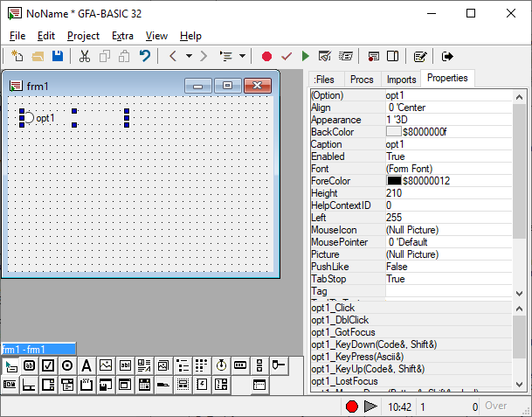Click the properties list scroll-down arrow
The image size is (532, 417).
520,294
